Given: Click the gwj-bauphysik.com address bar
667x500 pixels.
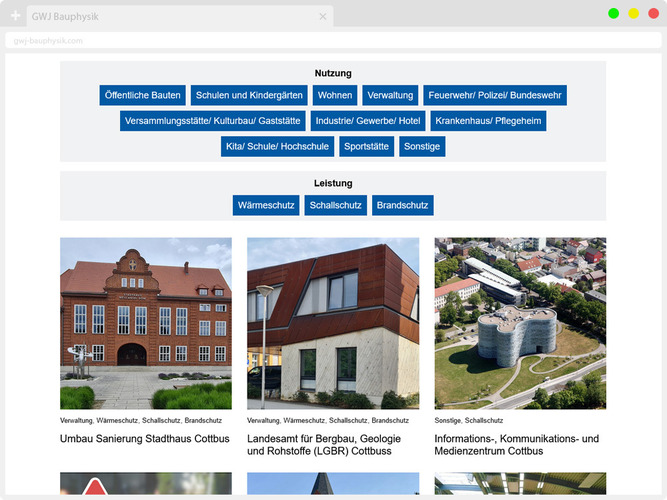Looking at the screenshot, I should pos(300,41).
